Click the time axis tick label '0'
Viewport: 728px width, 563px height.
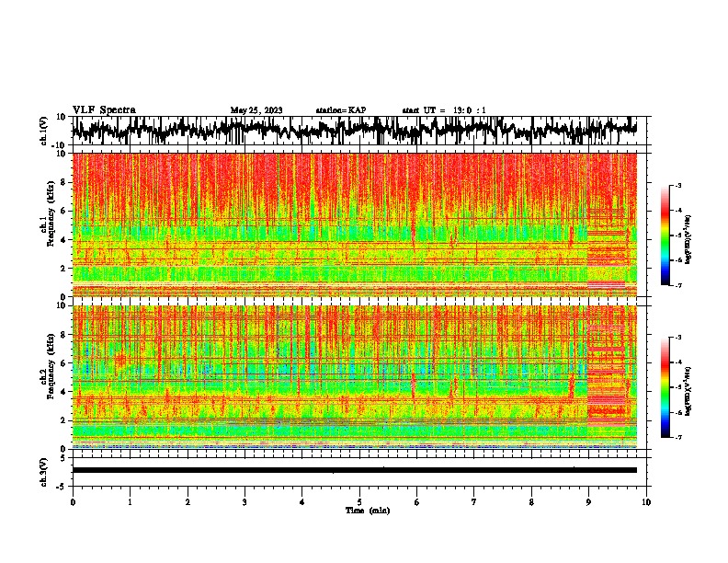click(73, 502)
